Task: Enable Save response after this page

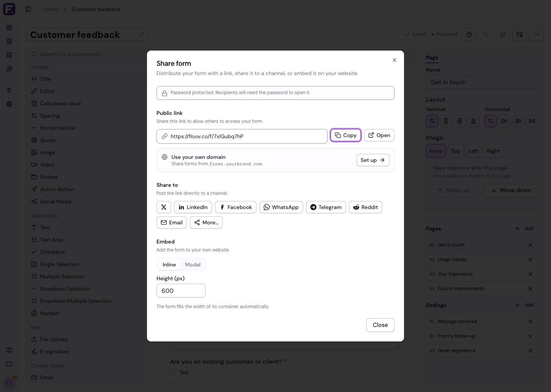Action: pos(429,168)
